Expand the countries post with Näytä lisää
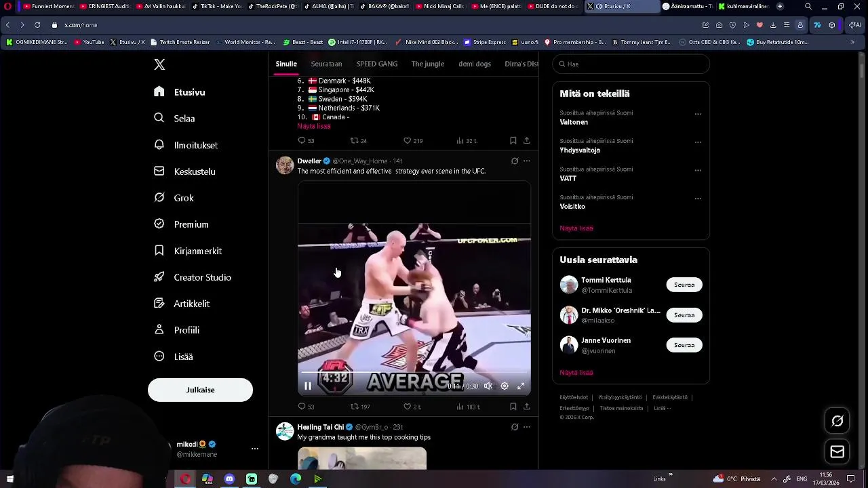Image resolution: width=868 pixels, height=488 pixels. click(x=314, y=126)
